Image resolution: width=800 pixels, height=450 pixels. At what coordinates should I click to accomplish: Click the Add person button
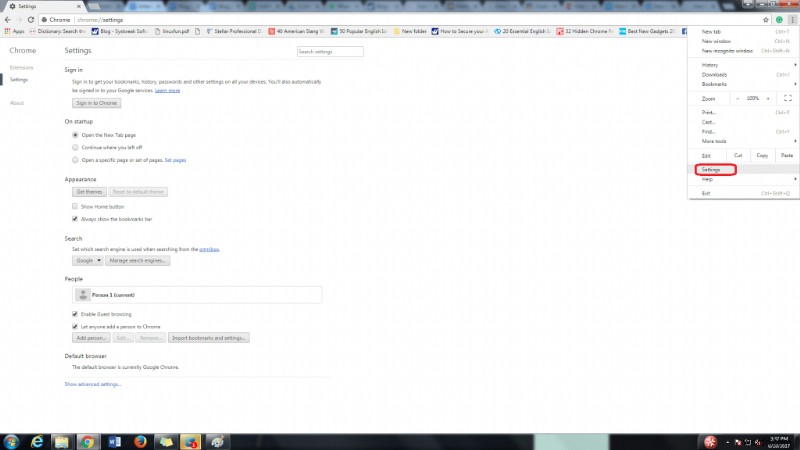click(91, 338)
